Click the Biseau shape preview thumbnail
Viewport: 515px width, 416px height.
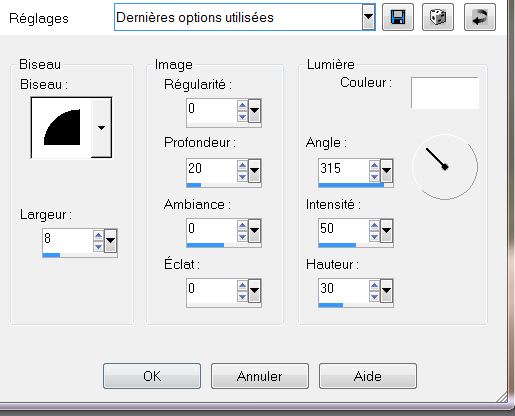click(x=62, y=127)
